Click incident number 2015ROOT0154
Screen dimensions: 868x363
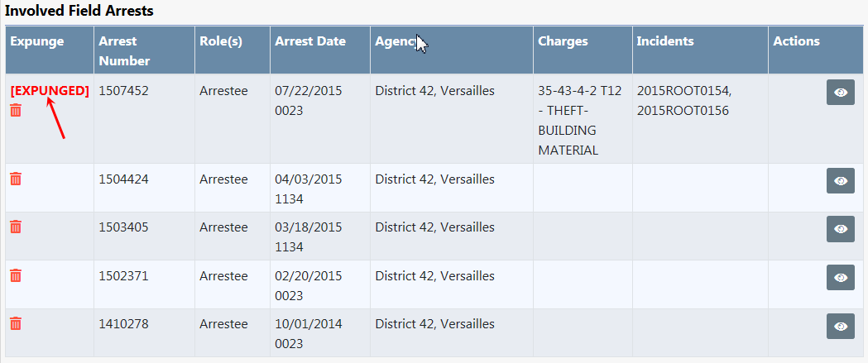683,91
